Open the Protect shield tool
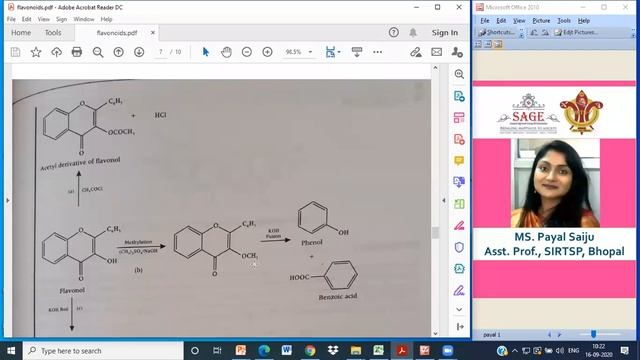640x360 pixels. (x=459, y=247)
